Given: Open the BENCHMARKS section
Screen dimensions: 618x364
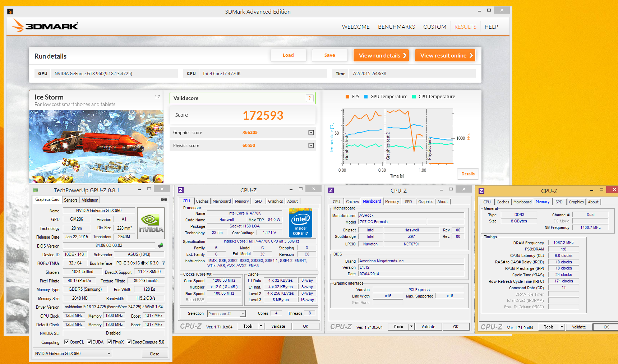Looking at the screenshot, I should 396,27.
